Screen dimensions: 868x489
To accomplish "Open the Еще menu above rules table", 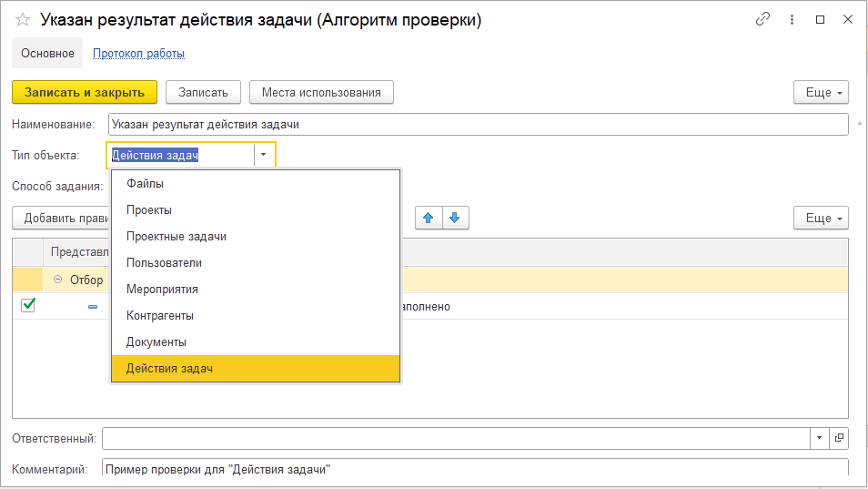I will pyautogui.click(x=821, y=219).
